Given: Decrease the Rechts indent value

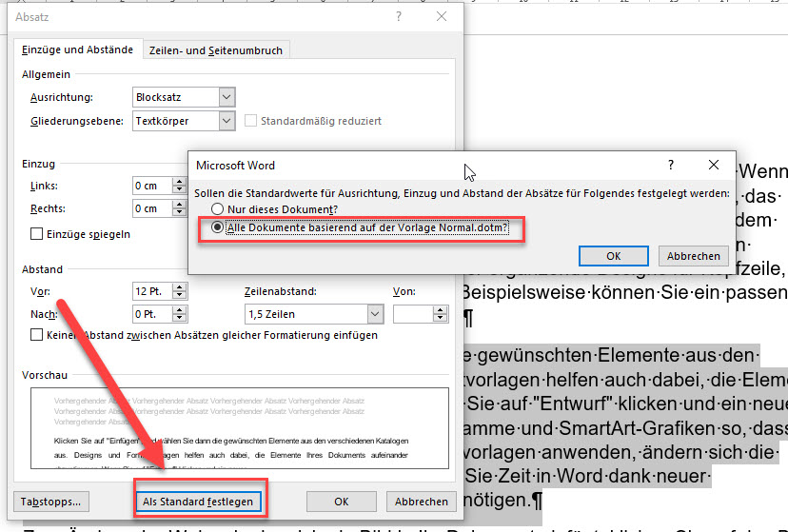Looking at the screenshot, I should coord(179,213).
